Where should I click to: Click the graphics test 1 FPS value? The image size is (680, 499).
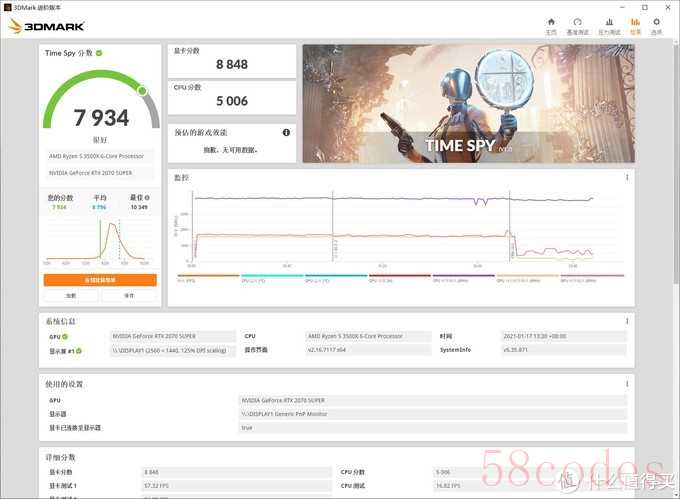[237, 486]
